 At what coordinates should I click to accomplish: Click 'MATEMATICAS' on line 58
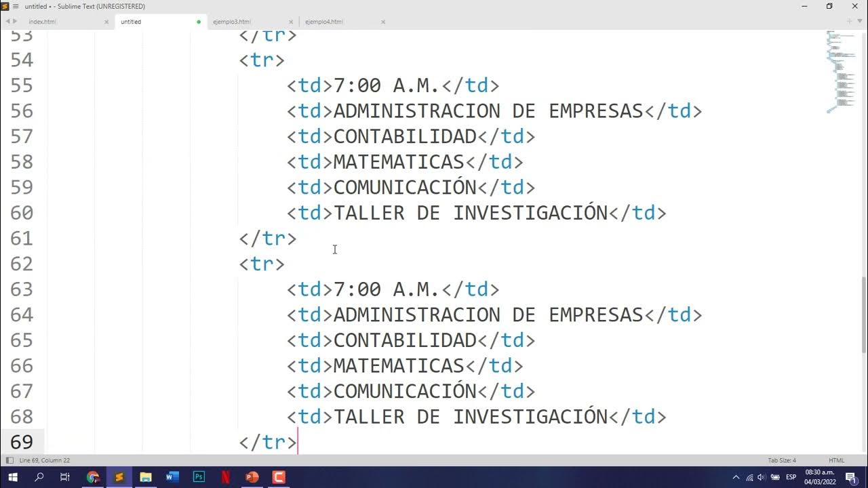point(399,162)
